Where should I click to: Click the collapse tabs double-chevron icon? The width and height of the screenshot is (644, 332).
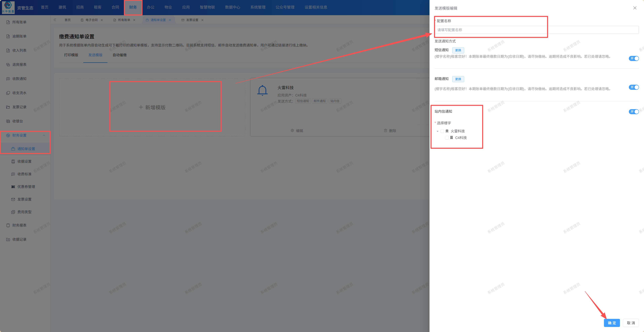[55, 20]
